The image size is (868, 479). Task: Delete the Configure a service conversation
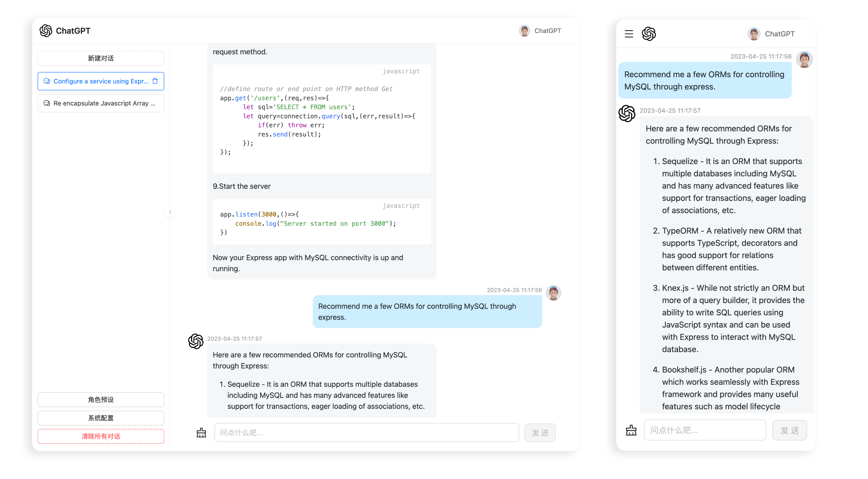(x=155, y=81)
